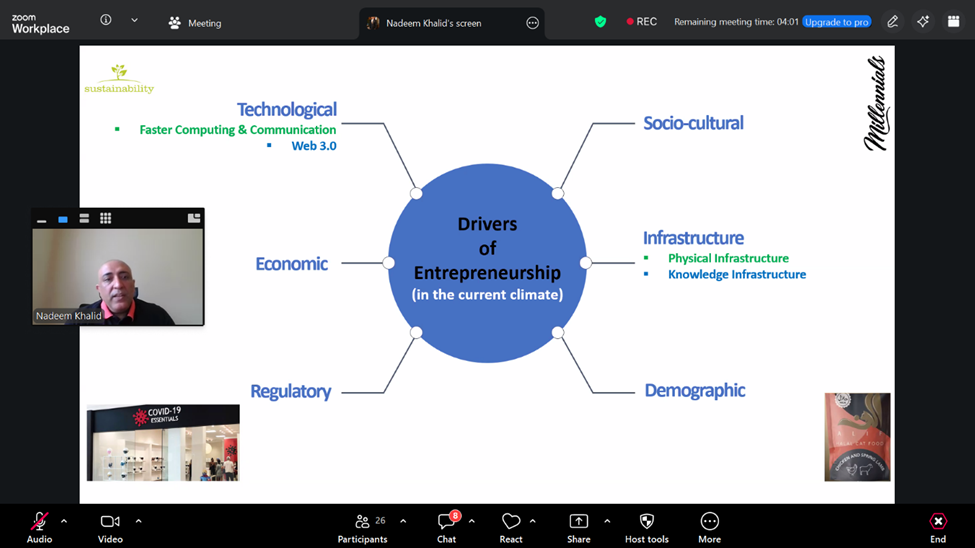
Task: Expand audio settings arrow next to Audio
Action: [64, 521]
